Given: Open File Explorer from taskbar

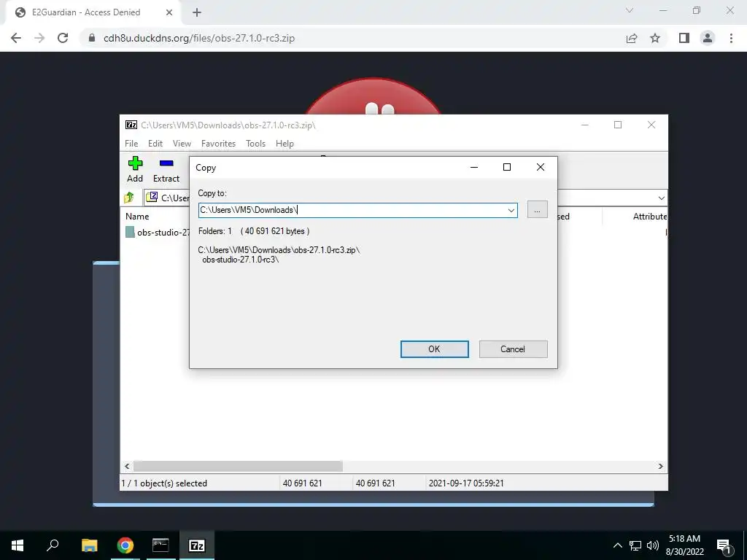Looking at the screenshot, I should point(89,545).
